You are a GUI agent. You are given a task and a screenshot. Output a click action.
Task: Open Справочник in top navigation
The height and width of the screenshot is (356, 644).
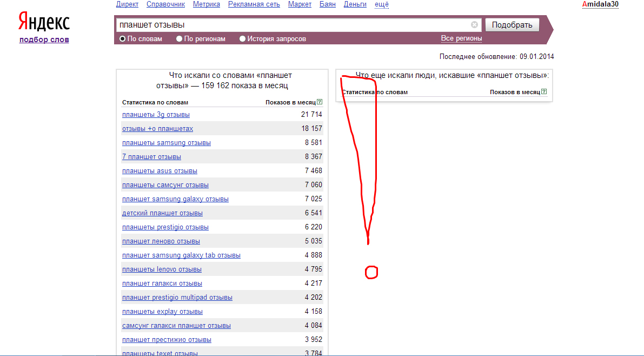165,4
